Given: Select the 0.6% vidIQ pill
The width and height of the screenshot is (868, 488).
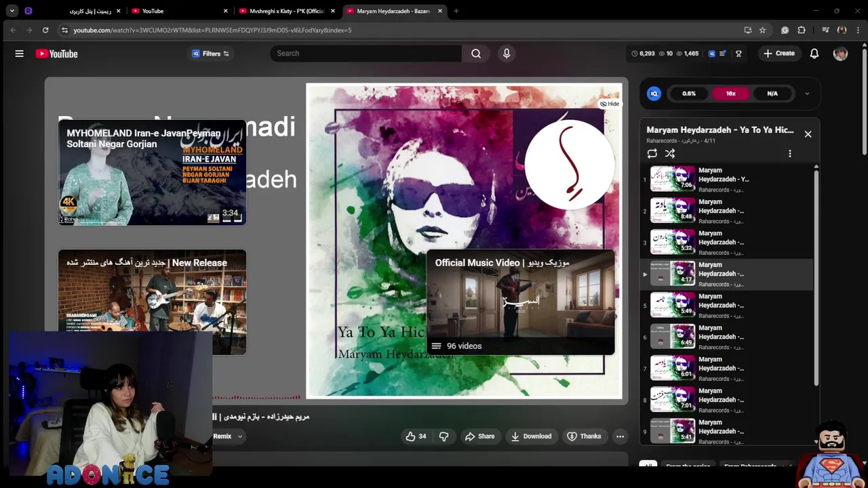Looking at the screenshot, I should [689, 94].
